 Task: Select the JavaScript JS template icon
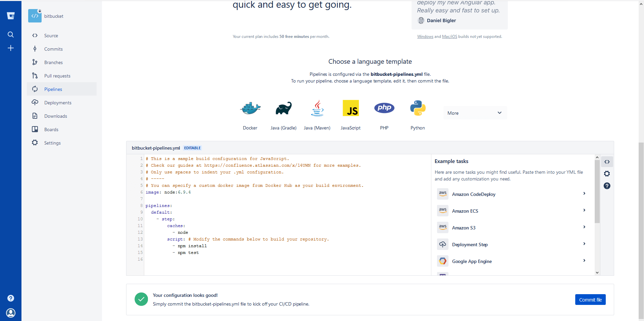[x=351, y=108]
